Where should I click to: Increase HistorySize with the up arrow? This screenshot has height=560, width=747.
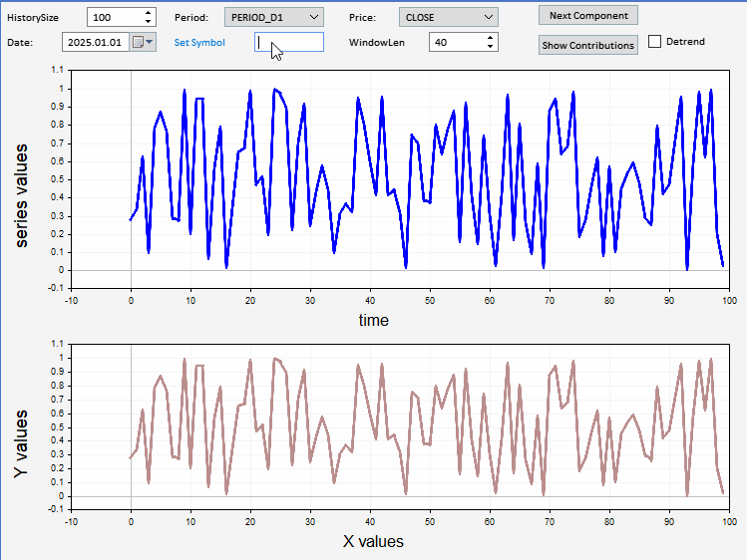click(x=149, y=13)
